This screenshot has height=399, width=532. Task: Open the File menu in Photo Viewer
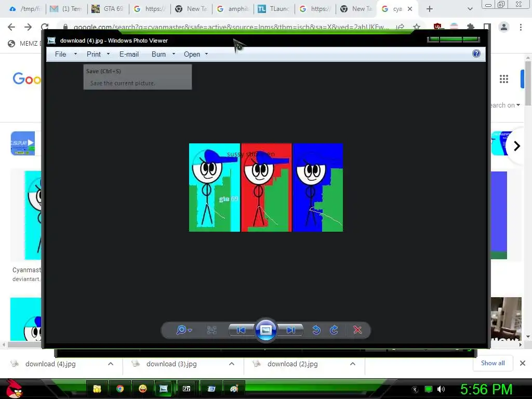(60, 54)
